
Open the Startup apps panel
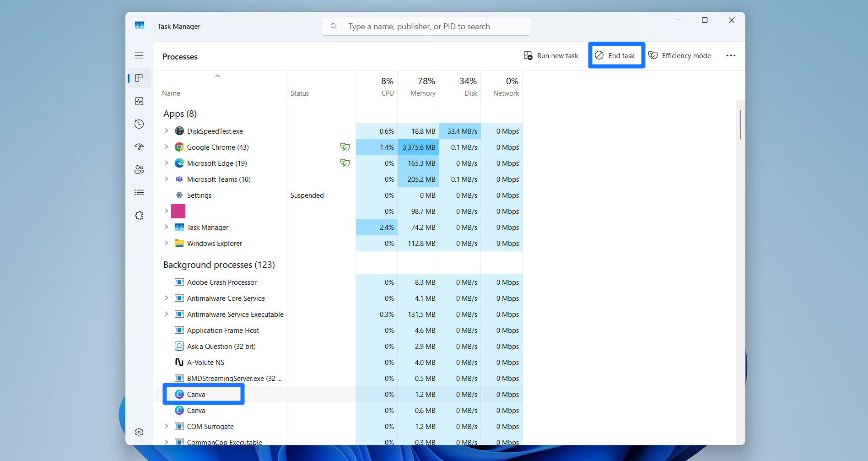point(139,146)
